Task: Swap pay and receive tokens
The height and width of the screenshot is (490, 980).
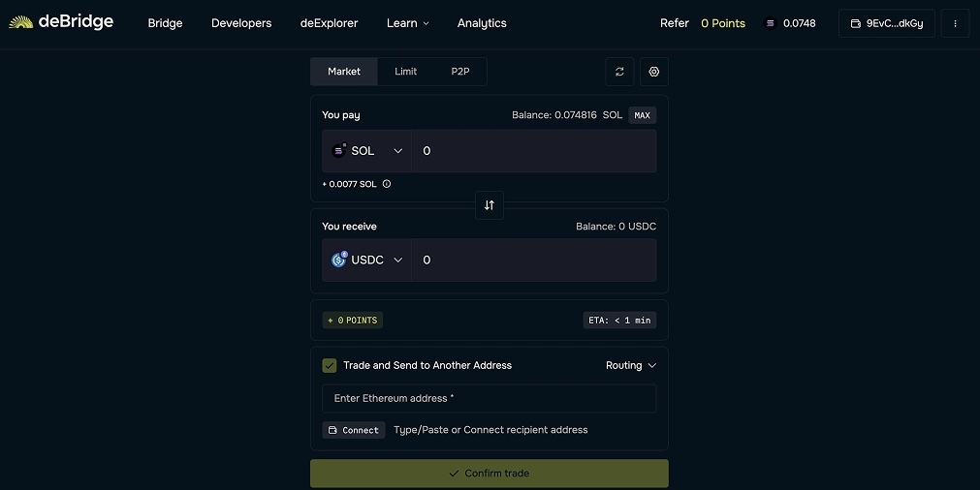Action: [x=490, y=205]
